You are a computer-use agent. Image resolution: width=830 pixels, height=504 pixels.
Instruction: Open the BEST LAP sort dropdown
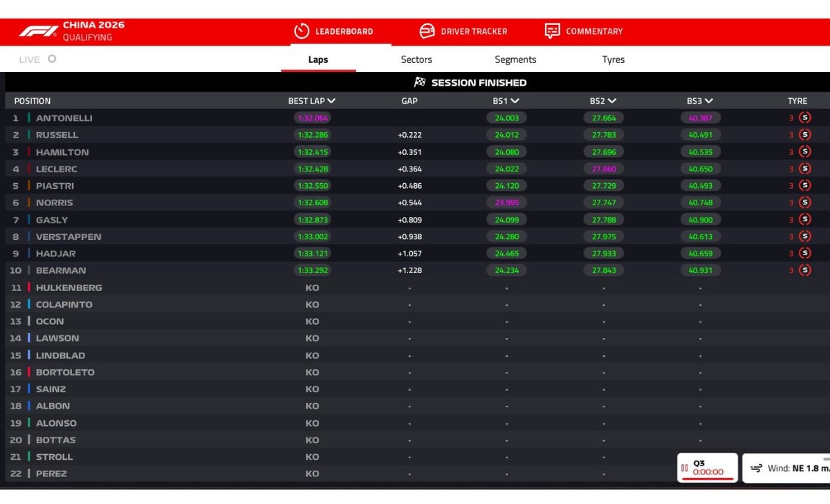tap(331, 100)
